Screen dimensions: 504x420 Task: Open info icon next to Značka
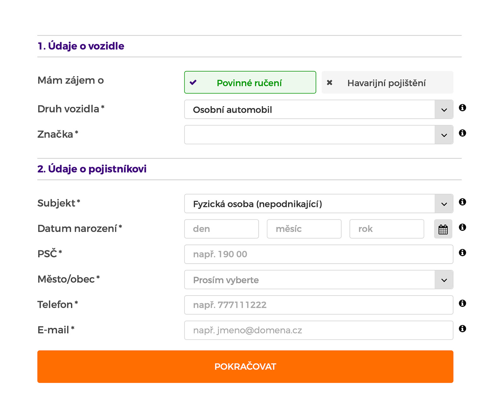click(x=462, y=133)
